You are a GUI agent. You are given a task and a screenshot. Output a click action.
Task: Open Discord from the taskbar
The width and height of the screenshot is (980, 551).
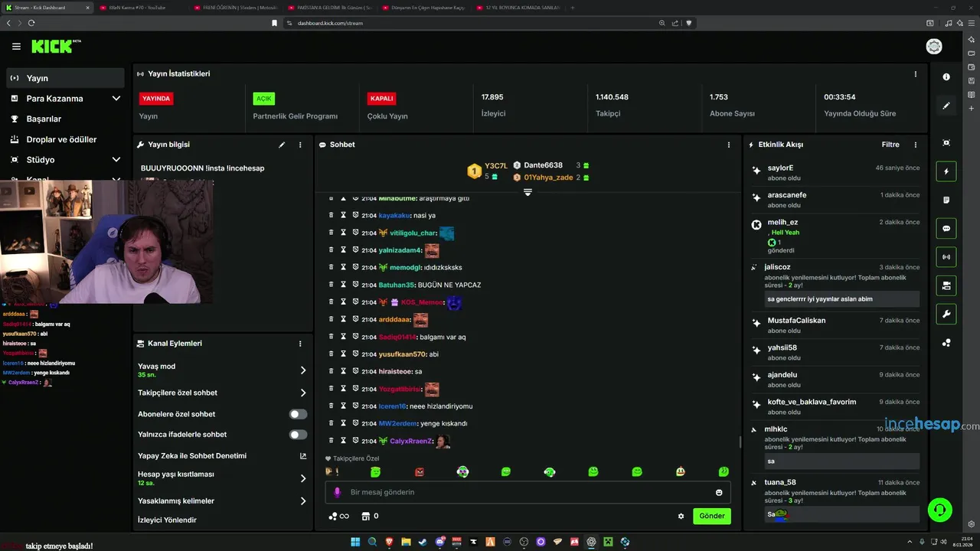click(x=439, y=542)
